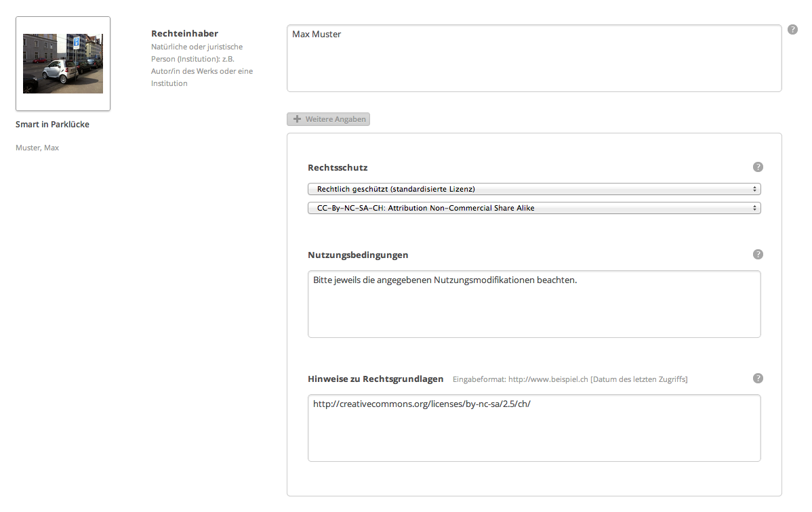This screenshot has height=512, width=812.
Task: Expand the CC-By-NC-SA-CH license dropdown
Action: click(x=533, y=209)
